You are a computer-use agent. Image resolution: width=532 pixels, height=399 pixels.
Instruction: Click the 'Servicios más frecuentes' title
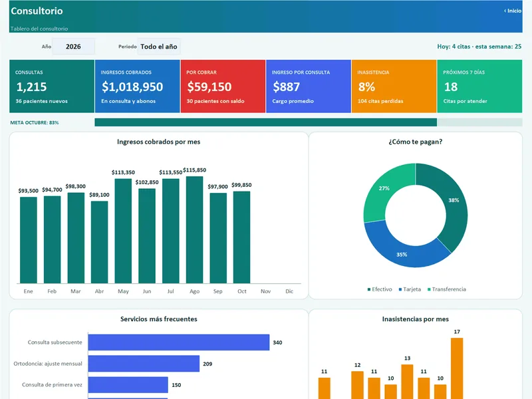point(158,319)
